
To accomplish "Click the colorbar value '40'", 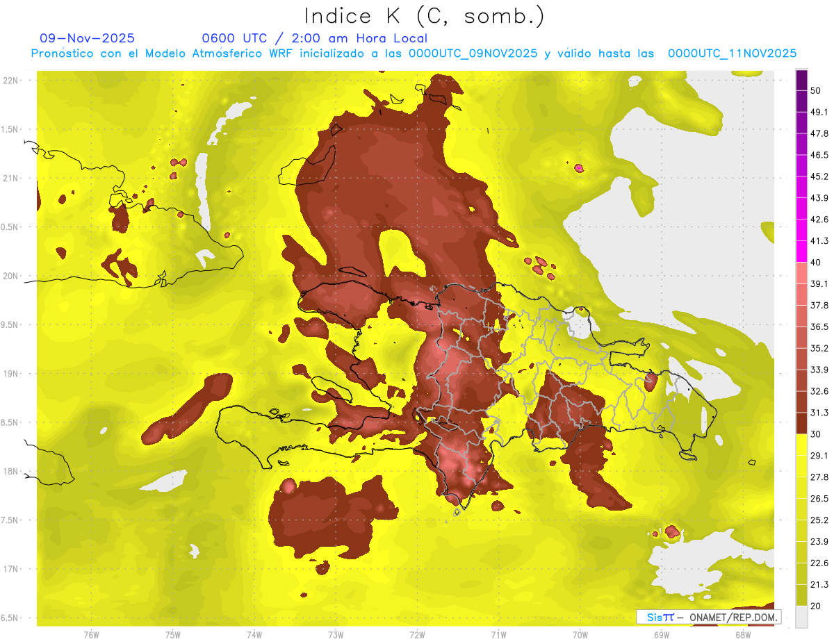I will coord(815,263).
